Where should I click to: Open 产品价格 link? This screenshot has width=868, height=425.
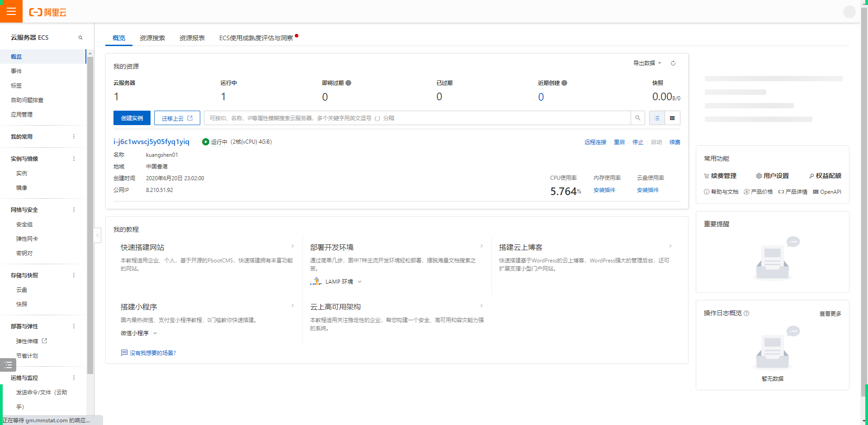pyautogui.click(x=758, y=192)
